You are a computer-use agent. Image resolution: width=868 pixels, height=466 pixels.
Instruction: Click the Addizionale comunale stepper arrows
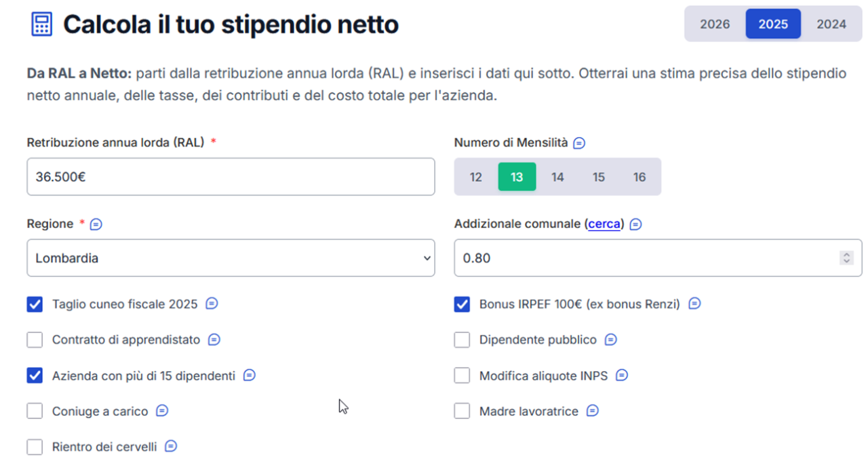tap(846, 258)
